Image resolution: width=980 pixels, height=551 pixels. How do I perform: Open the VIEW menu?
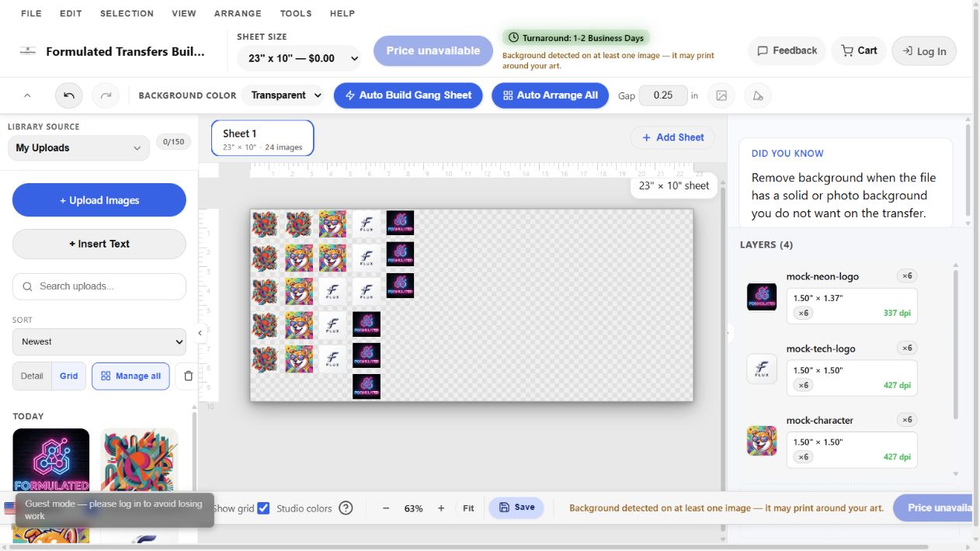(x=184, y=13)
